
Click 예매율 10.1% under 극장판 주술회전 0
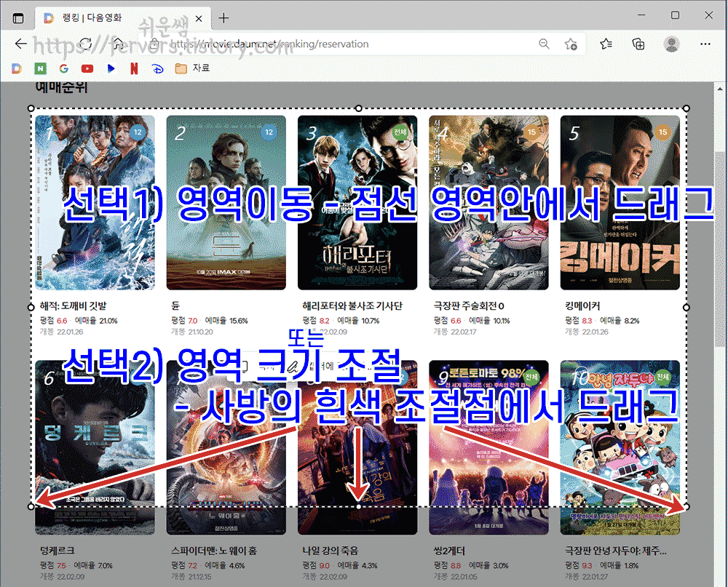489,321
